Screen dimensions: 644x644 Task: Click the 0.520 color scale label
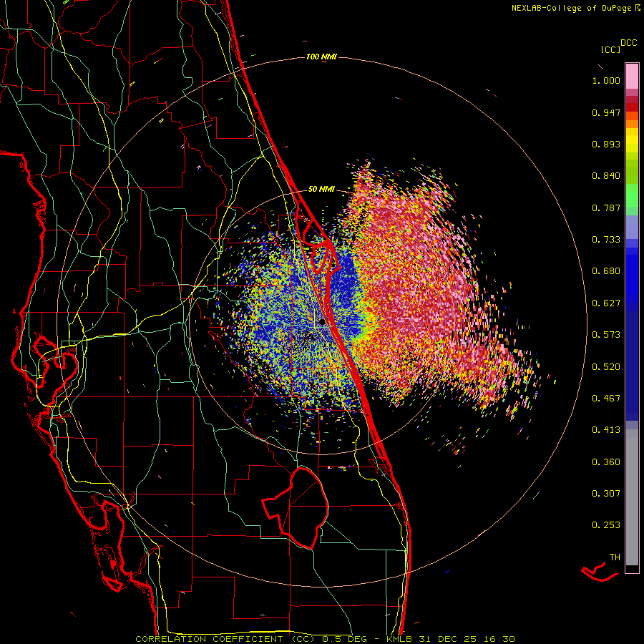click(x=606, y=367)
